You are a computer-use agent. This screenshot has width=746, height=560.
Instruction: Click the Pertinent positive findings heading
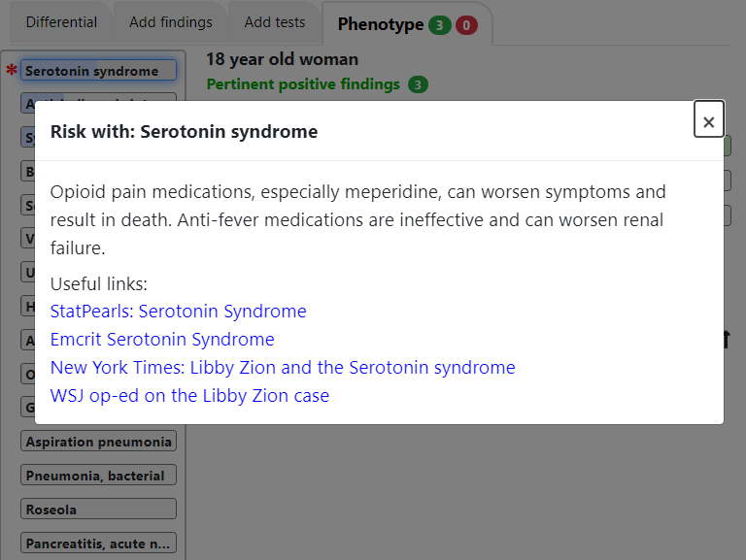coord(303,84)
